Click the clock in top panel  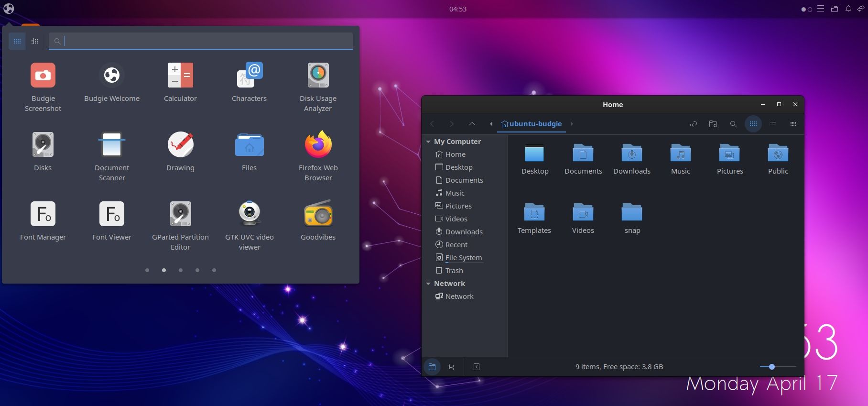458,9
